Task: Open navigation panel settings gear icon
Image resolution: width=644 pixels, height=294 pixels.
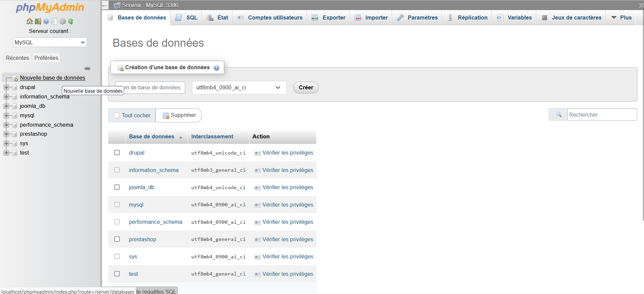Action: point(63,21)
